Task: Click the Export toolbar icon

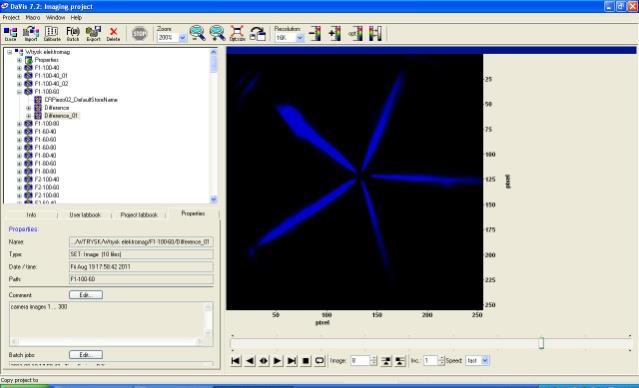Action: [93, 34]
